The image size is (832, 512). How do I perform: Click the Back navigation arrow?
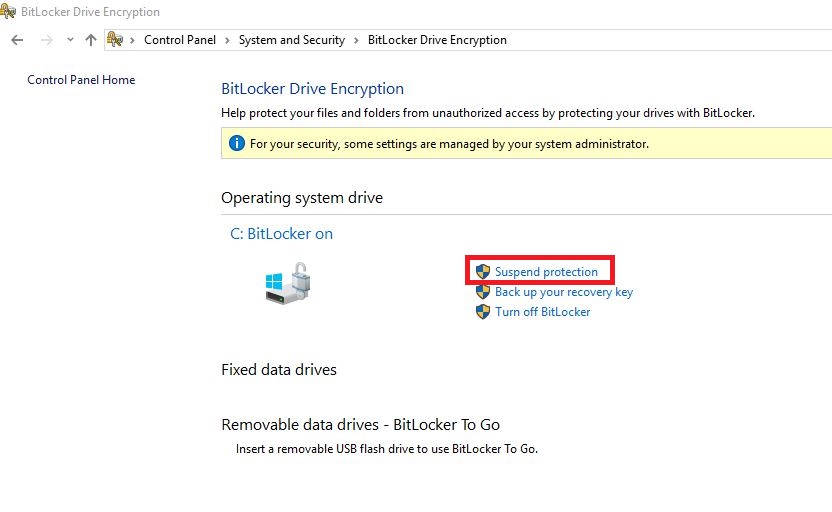[17, 40]
